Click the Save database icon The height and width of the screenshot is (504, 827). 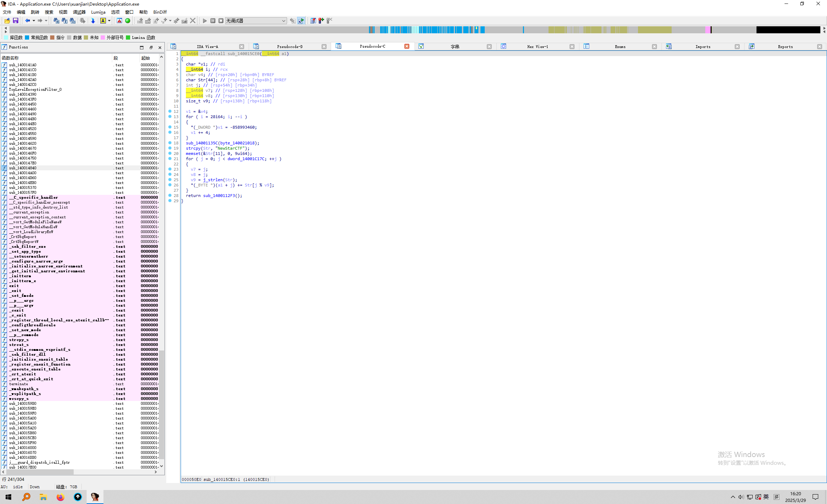[15, 21]
